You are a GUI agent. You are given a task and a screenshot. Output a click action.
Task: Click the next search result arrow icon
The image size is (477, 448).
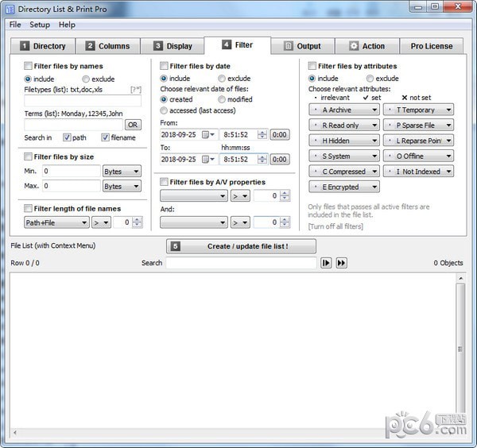pos(326,263)
